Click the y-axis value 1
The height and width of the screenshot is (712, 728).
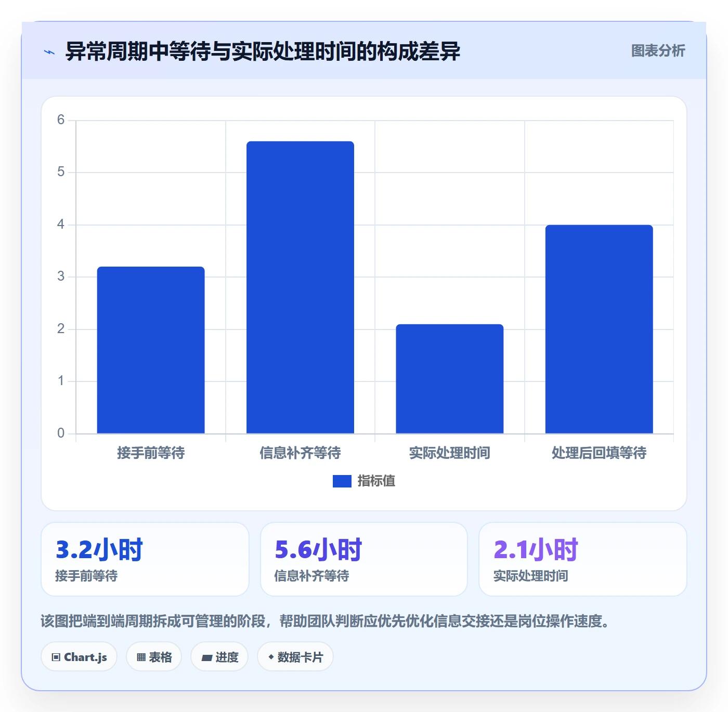point(61,381)
